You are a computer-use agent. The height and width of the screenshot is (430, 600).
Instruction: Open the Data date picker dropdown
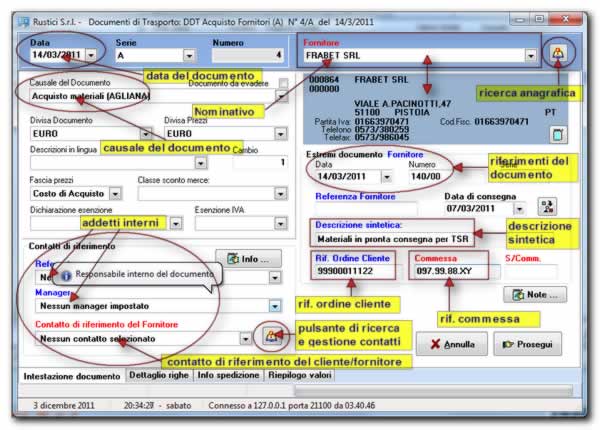[x=93, y=56]
